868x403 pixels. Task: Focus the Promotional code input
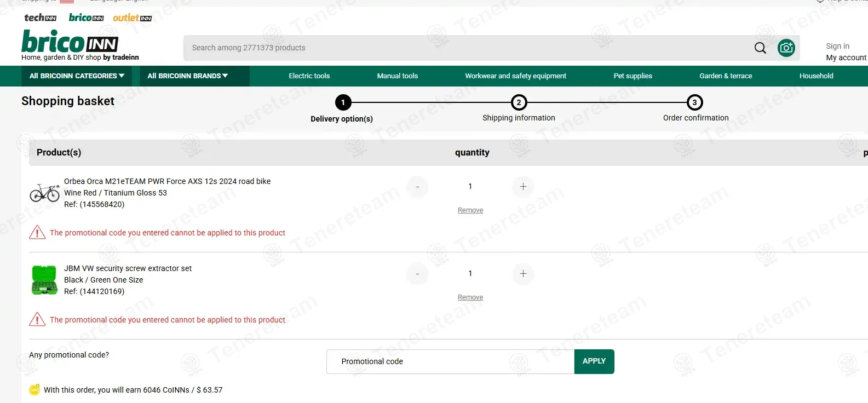450,361
